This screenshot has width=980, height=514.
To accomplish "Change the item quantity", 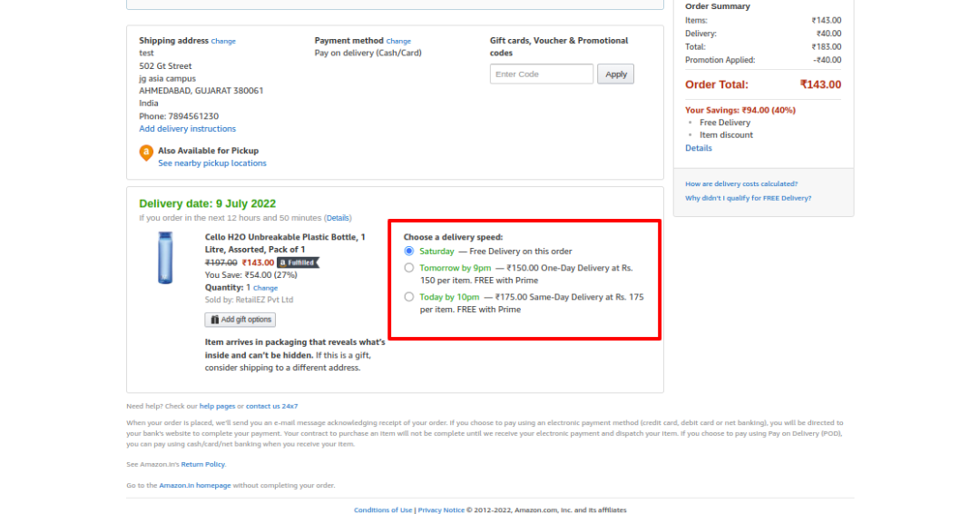I will [x=265, y=288].
